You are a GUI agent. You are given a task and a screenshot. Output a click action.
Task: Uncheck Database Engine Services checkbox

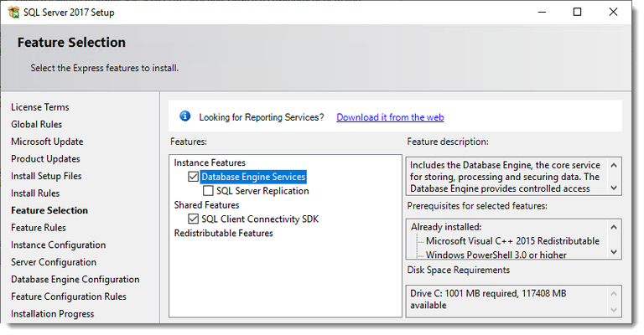coord(193,177)
